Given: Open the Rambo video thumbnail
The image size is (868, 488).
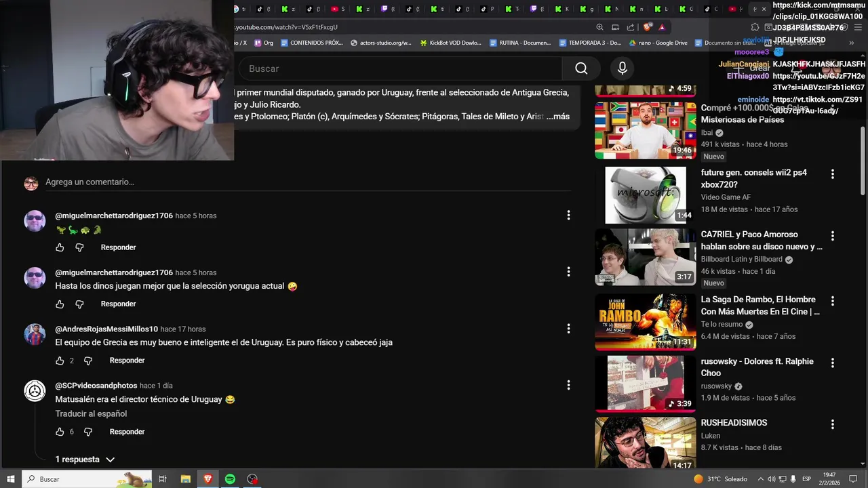Looking at the screenshot, I should click(x=645, y=322).
